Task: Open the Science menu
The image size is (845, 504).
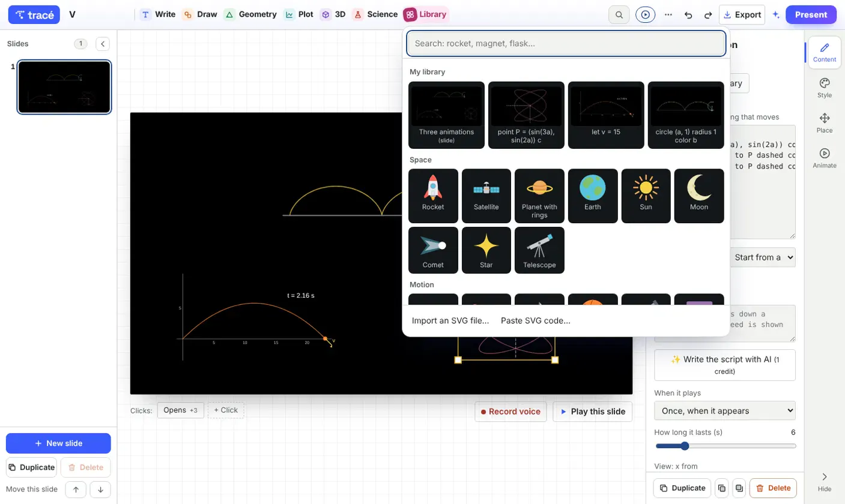Action: pyautogui.click(x=375, y=14)
